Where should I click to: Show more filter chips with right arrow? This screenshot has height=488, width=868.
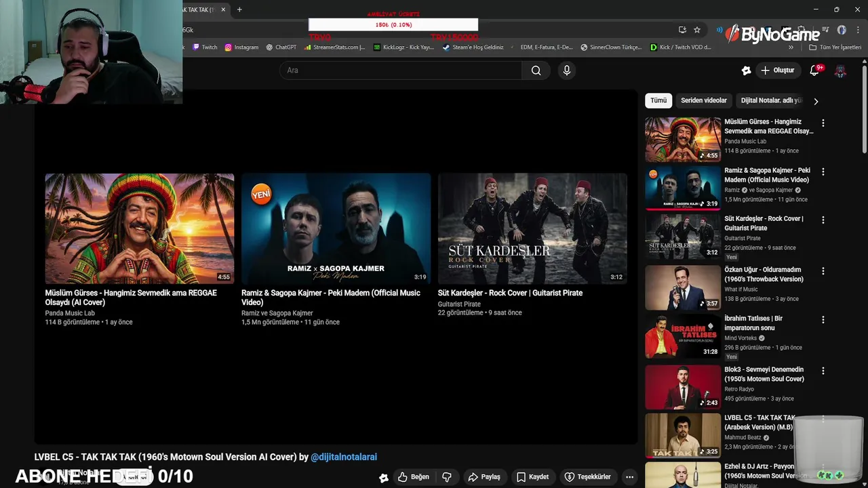click(x=816, y=101)
